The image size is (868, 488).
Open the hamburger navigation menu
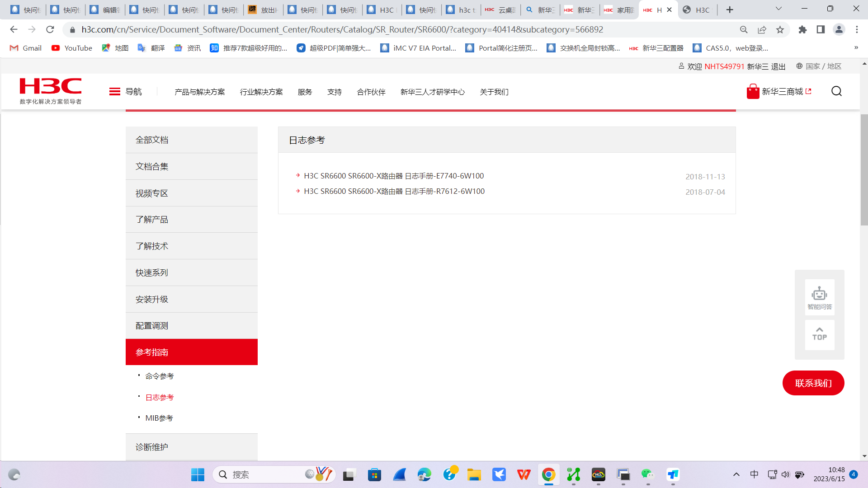[115, 92]
